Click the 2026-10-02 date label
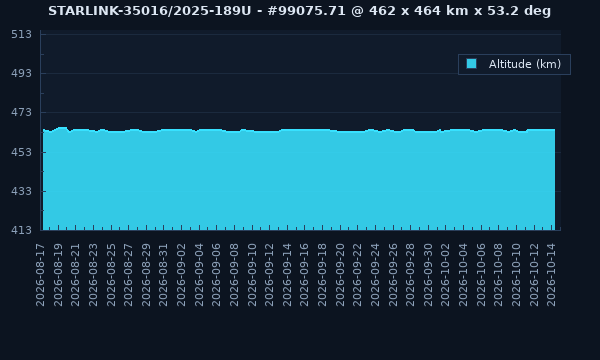 pyautogui.click(x=445, y=275)
